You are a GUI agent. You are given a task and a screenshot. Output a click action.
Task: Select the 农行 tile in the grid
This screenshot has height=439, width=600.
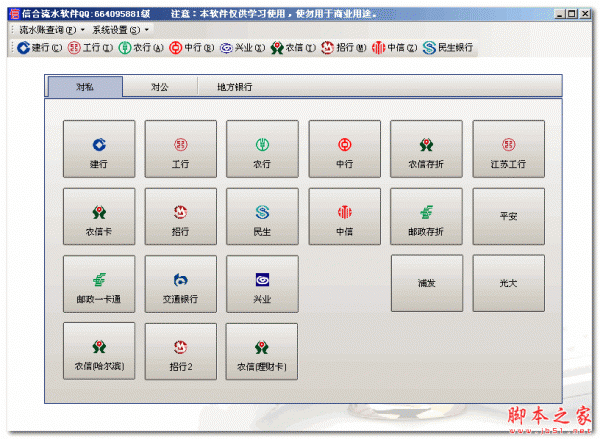click(262, 149)
